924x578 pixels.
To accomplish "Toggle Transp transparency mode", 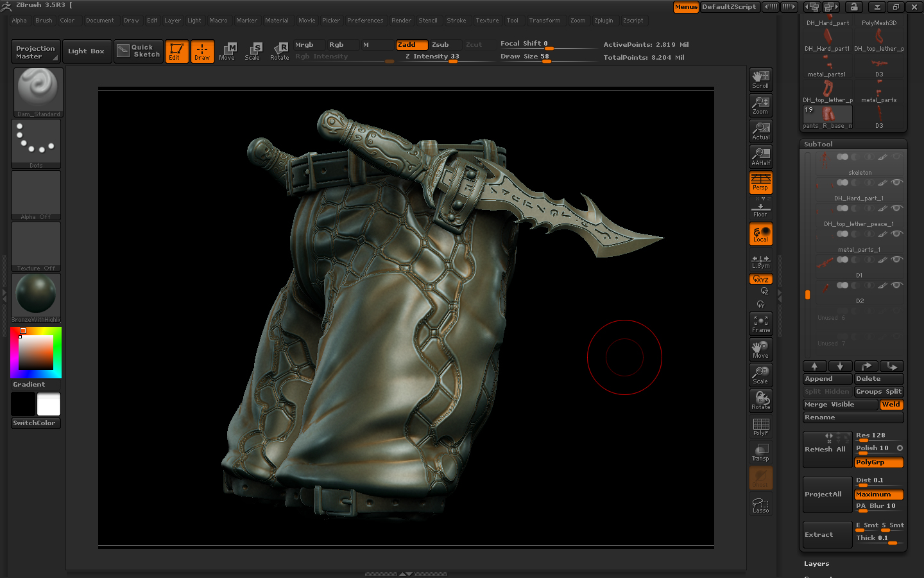I will (760, 452).
